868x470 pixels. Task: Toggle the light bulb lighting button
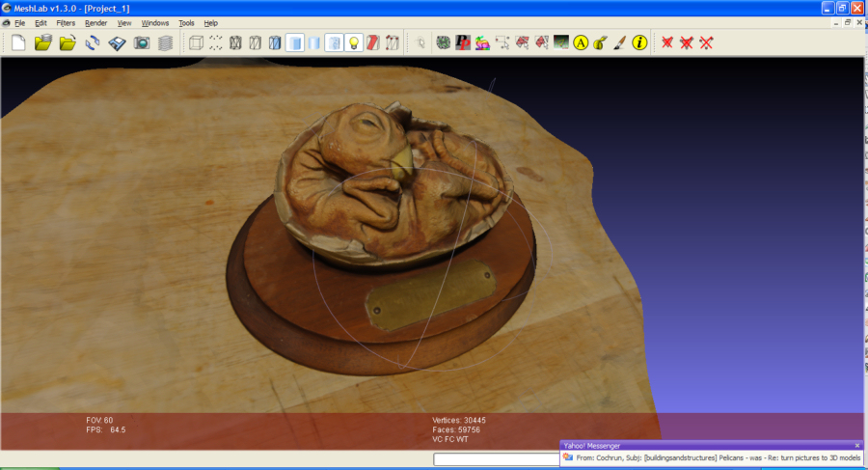[353, 42]
